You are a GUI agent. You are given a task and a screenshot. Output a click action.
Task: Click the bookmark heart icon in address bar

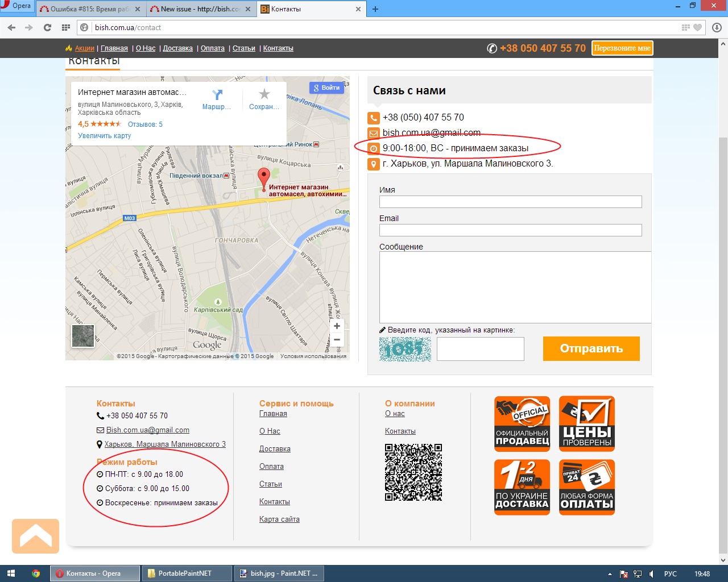click(x=698, y=27)
